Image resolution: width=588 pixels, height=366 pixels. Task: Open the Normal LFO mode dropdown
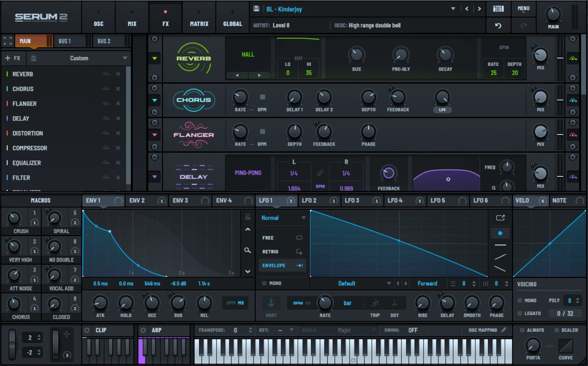coord(283,217)
